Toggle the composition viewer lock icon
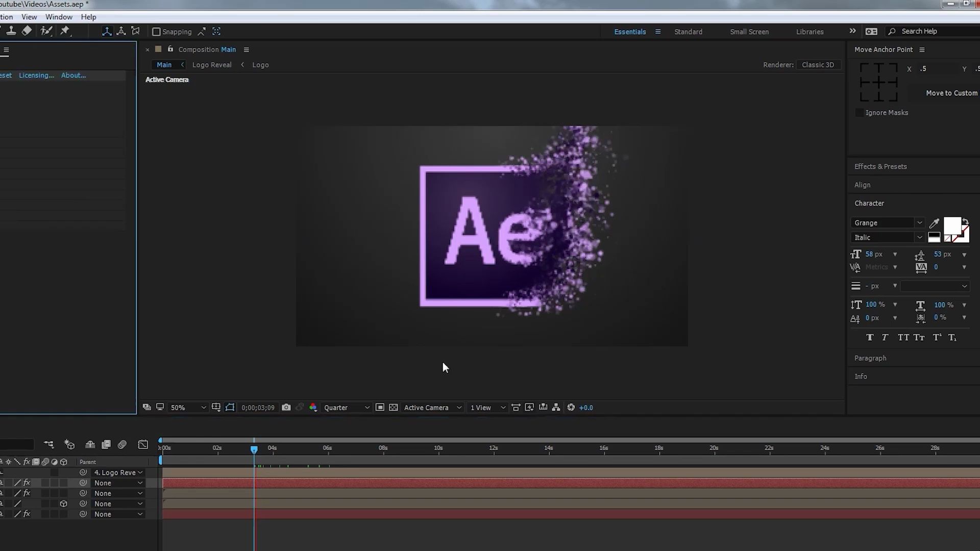Screen dimensions: 980x551 (170, 49)
